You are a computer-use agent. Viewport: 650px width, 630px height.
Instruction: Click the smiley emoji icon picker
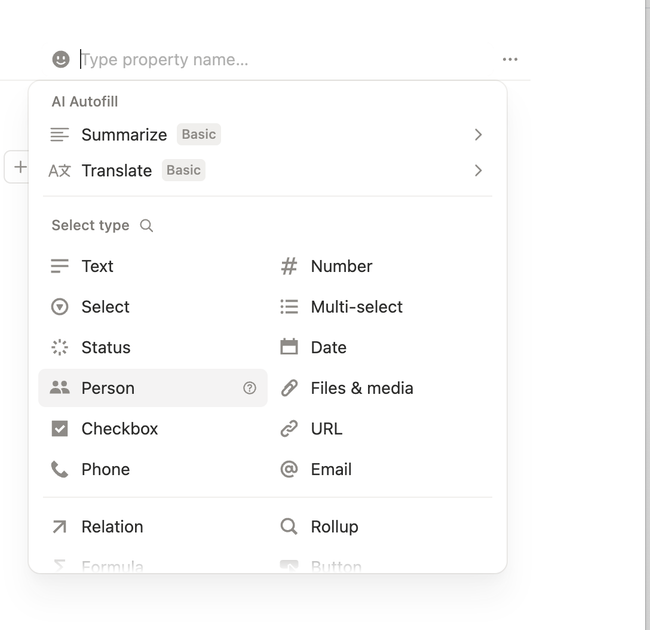(x=61, y=59)
